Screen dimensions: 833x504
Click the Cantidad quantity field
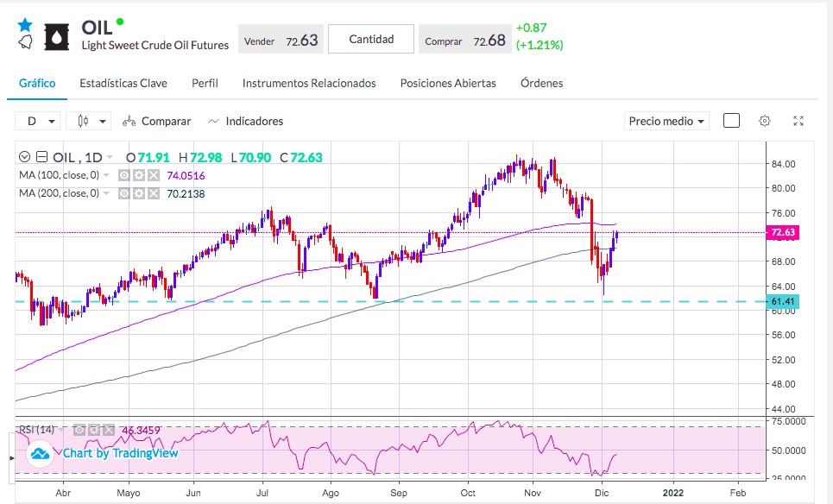pos(371,40)
